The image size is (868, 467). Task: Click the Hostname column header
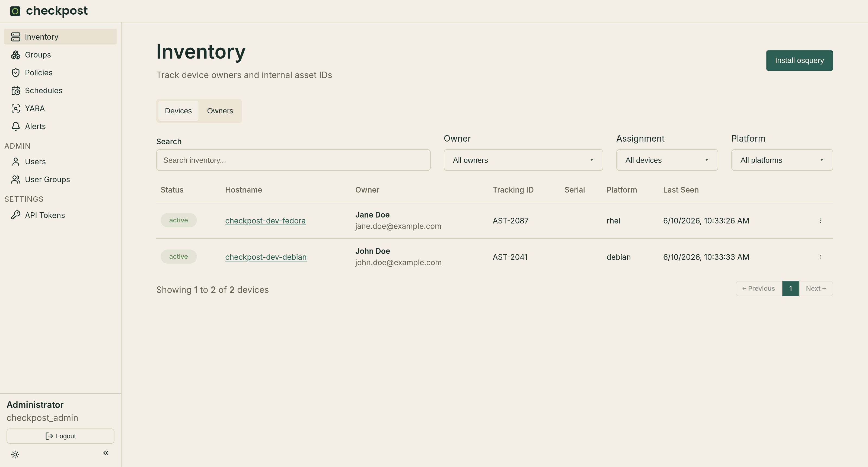(243, 190)
